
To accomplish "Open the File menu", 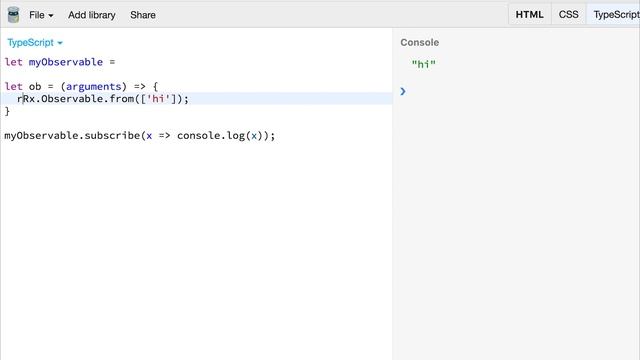I will pyautogui.click(x=41, y=15).
